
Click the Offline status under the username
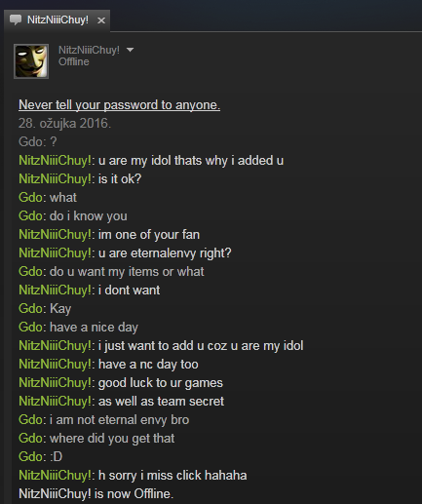click(x=74, y=61)
